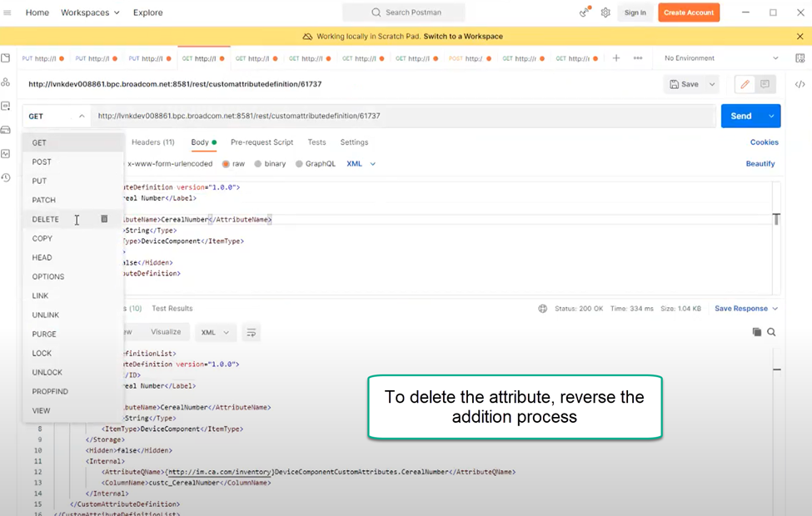The width and height of the screenshot is (812, 516).
Task: Toggle line wrap in the response
Action: (x=252, y=332)
